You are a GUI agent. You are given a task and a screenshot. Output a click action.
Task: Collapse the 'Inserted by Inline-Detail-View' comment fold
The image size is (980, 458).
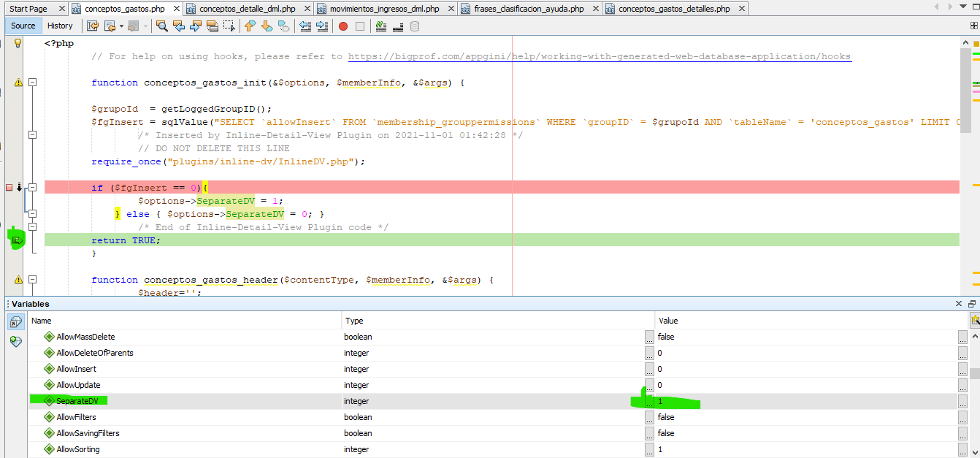[32, 135]
